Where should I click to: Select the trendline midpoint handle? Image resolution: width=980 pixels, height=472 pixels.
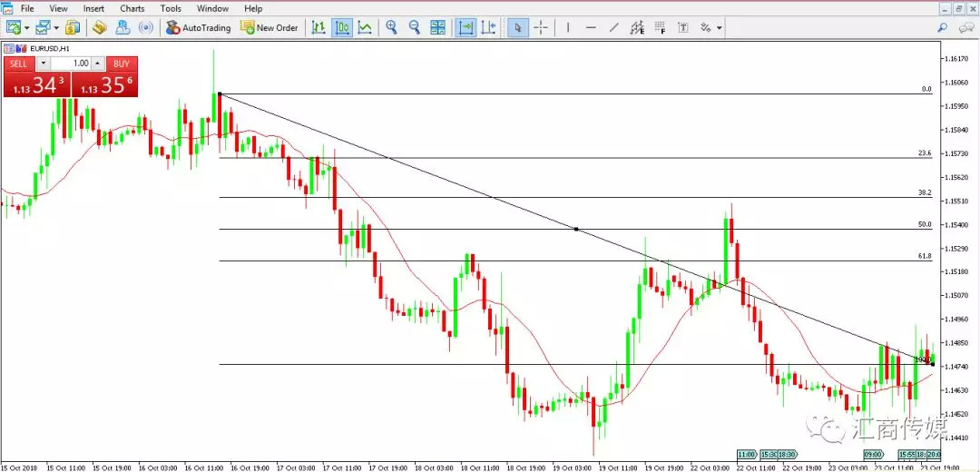coord(575,230)
